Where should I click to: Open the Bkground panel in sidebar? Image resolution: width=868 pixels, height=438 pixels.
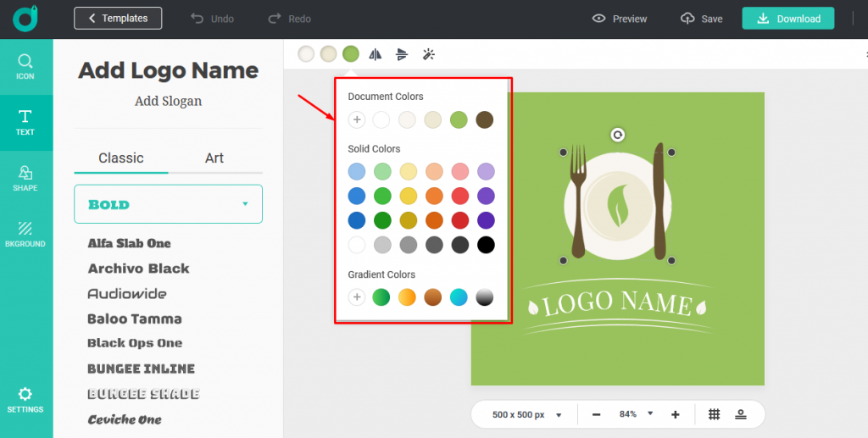(25, 234)
